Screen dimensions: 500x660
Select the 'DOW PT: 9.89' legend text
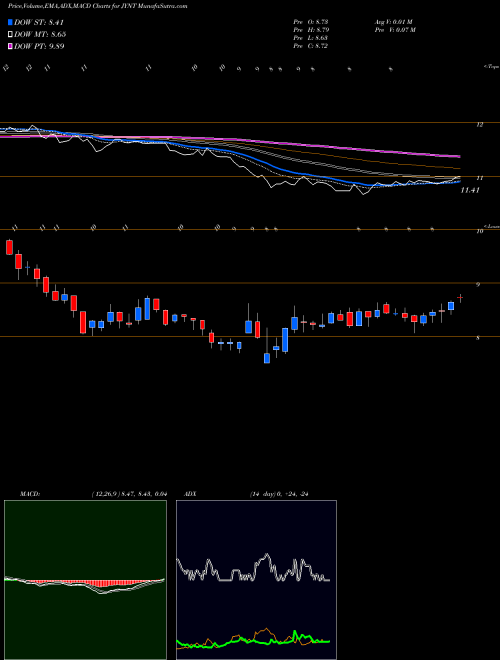[39, 46]
